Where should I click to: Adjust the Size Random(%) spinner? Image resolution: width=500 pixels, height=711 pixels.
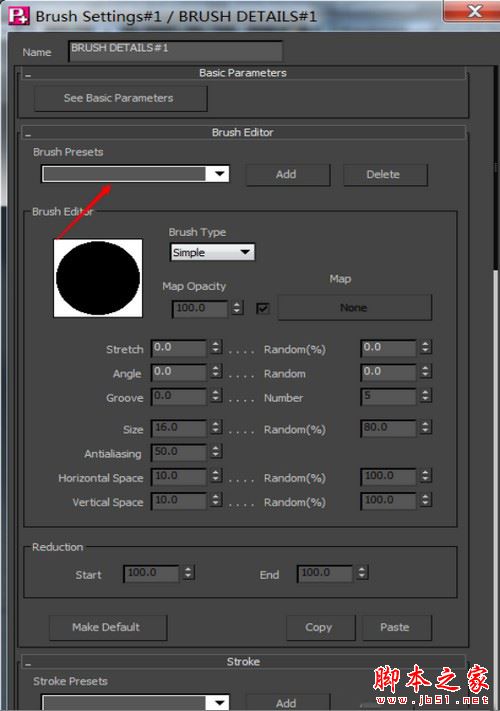point(425,428)
